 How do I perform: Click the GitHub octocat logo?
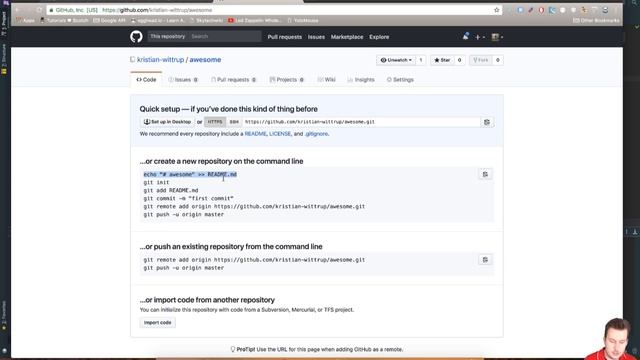point(136,37)
